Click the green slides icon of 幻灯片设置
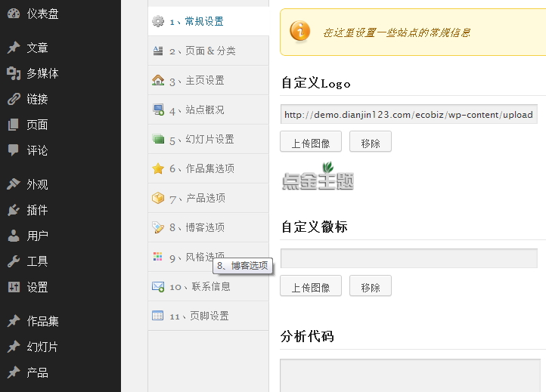Viewport: 546px width, 392px height. [x=158, y=139]
